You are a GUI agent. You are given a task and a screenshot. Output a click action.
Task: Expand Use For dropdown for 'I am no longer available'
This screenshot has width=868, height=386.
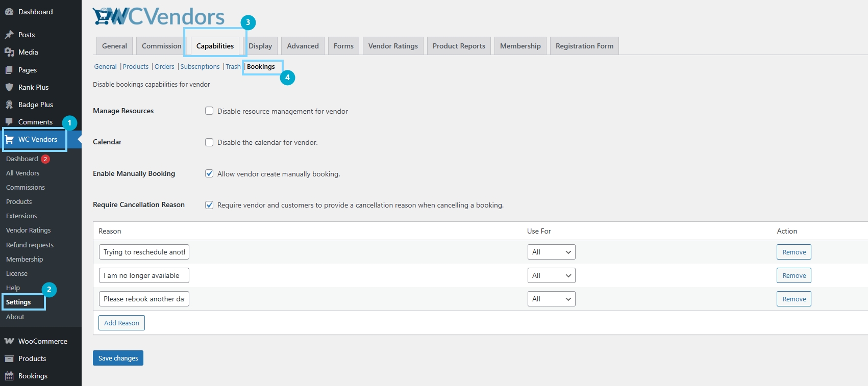pyautogui.click(x=551, y=275)
